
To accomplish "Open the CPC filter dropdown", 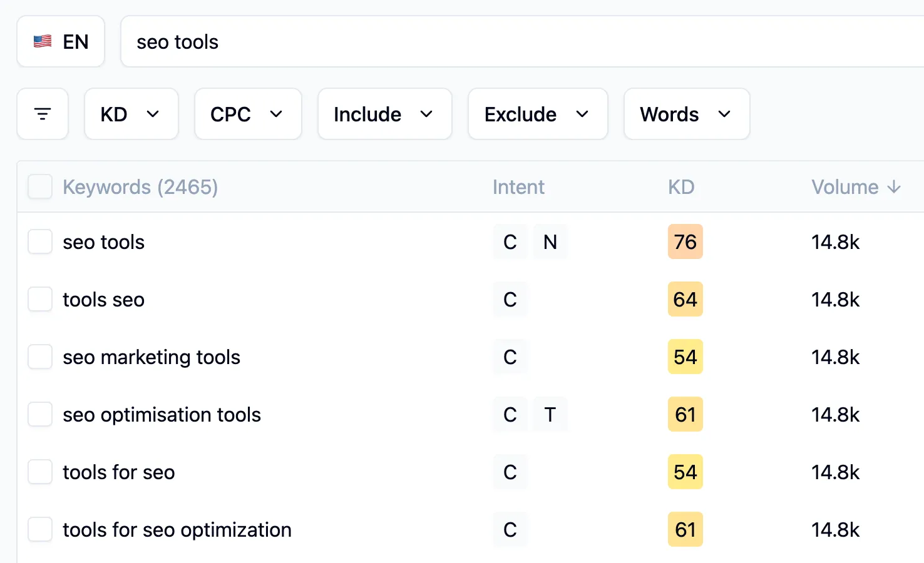I will tap(248, 114).
